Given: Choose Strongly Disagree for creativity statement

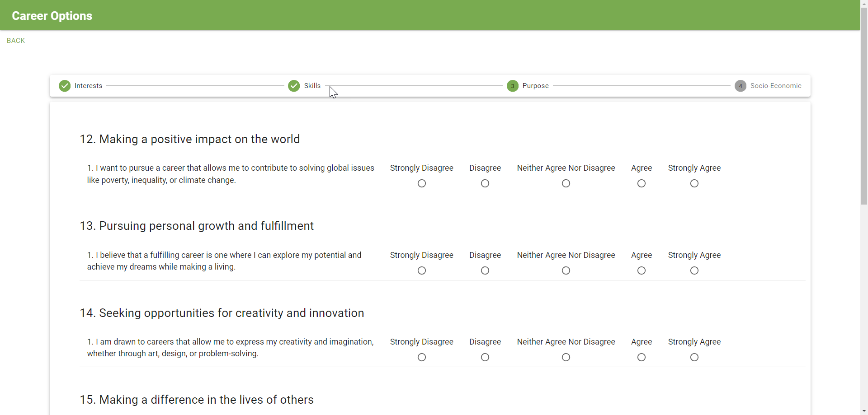Looking at the screenshot, I should pos(421,357).
